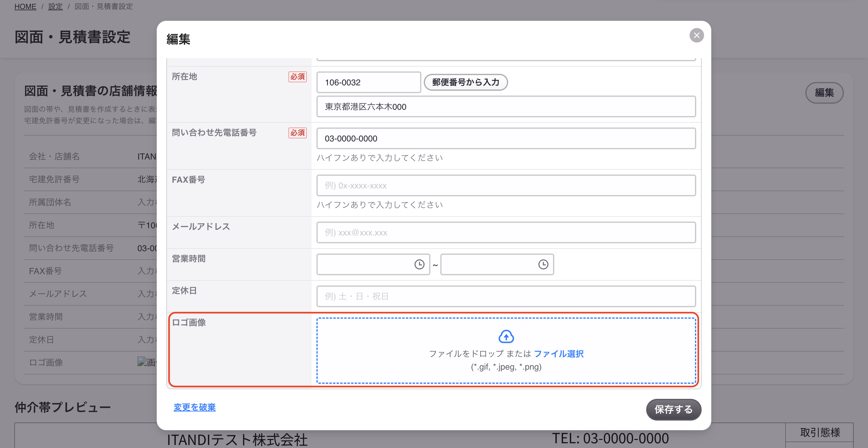Click ITANDIテスト株式会社 in the preview

[237, 440]
